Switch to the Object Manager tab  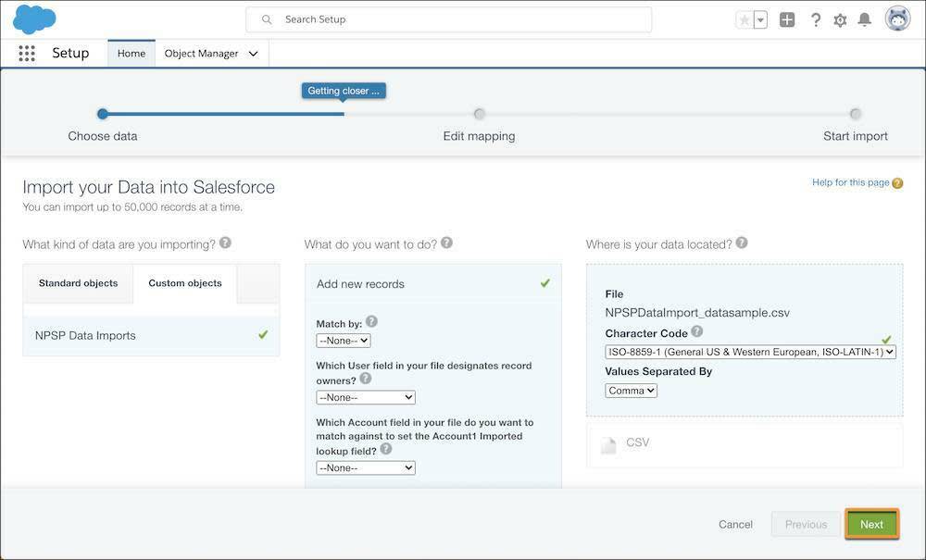coord(201,54)
